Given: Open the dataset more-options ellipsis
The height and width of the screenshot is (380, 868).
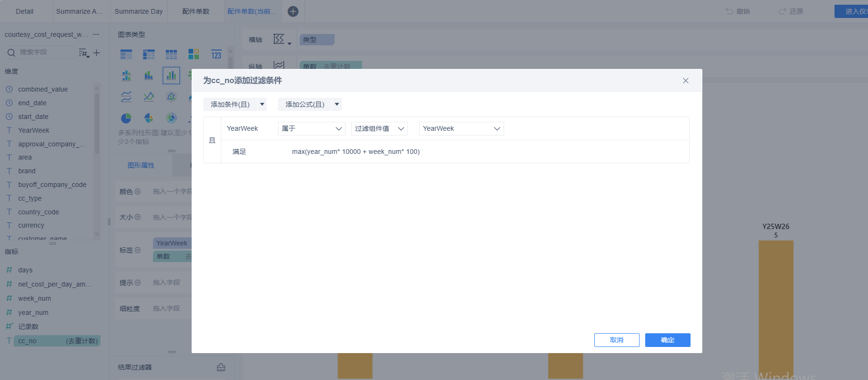Looking at the screenshot, I should 96,34.
